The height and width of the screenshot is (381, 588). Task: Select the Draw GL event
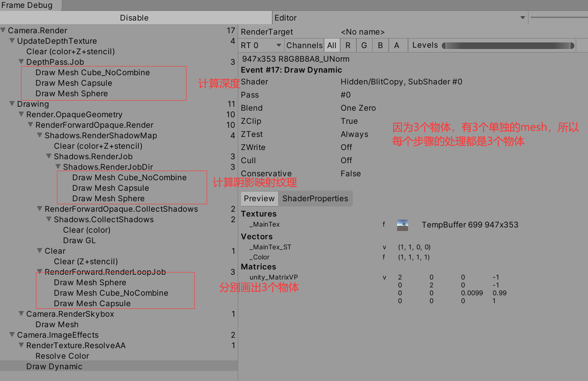[79, 241]
